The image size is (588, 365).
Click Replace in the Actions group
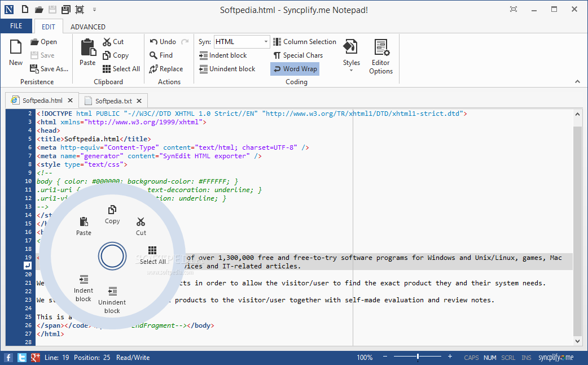166,69
